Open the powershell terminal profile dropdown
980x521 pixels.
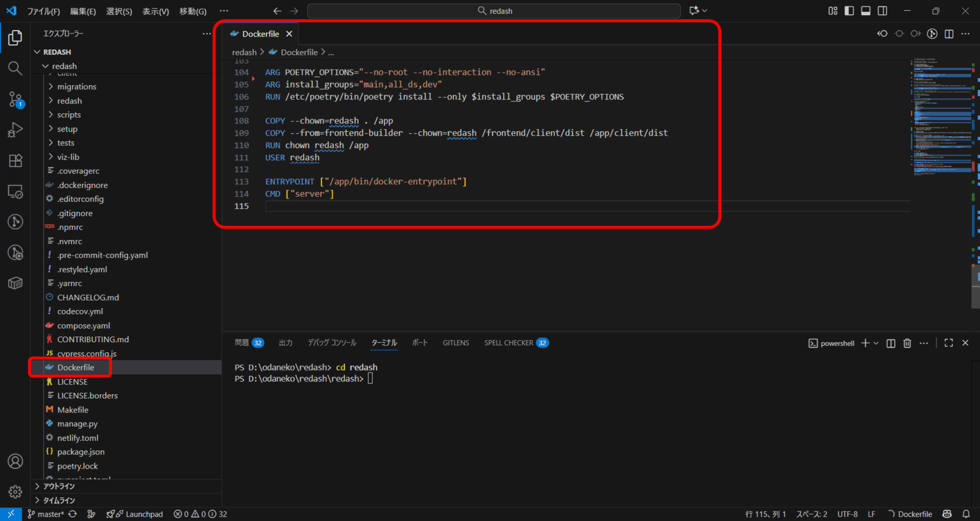pos(876,343)
